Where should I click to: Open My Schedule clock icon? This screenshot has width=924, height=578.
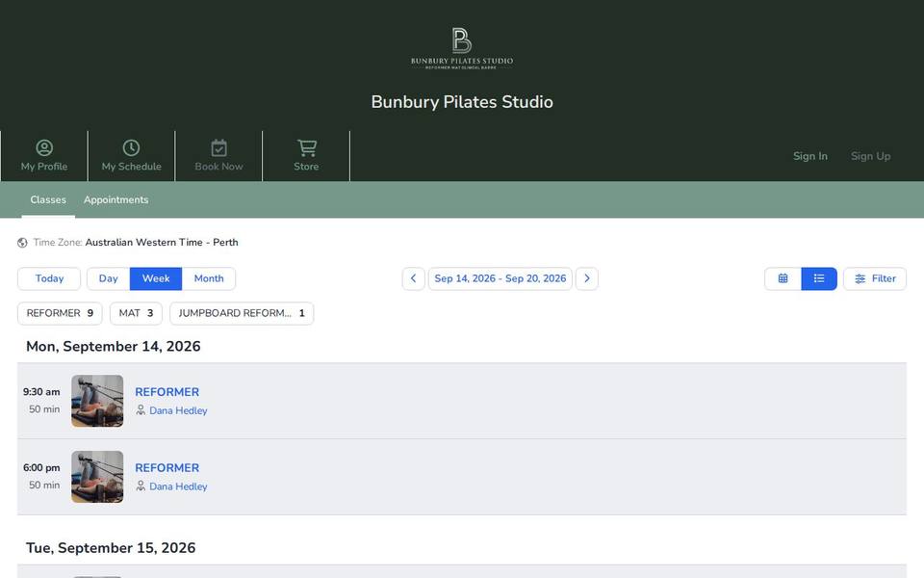pyautogui.click(x=131, y=147)
